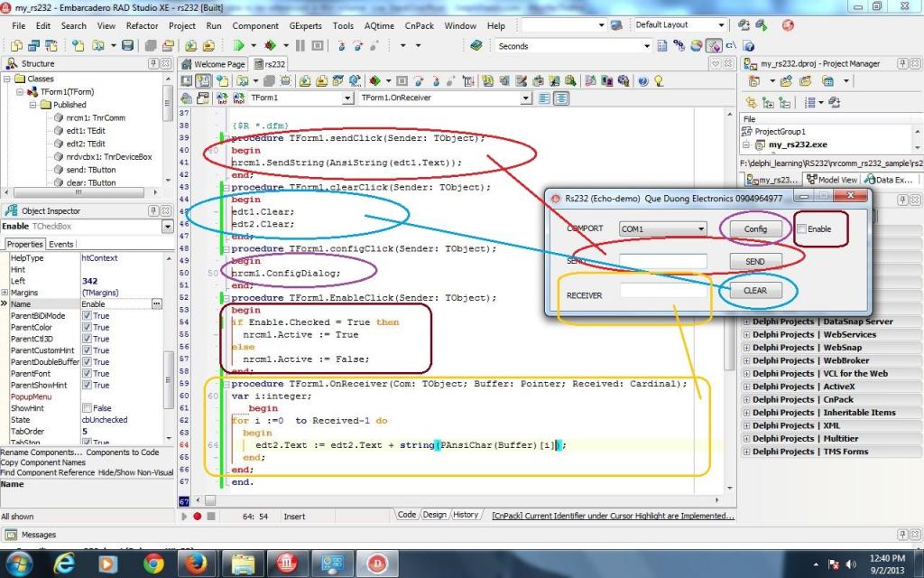Expand the Delphi Projects | WebServices category

coord(746,334)
